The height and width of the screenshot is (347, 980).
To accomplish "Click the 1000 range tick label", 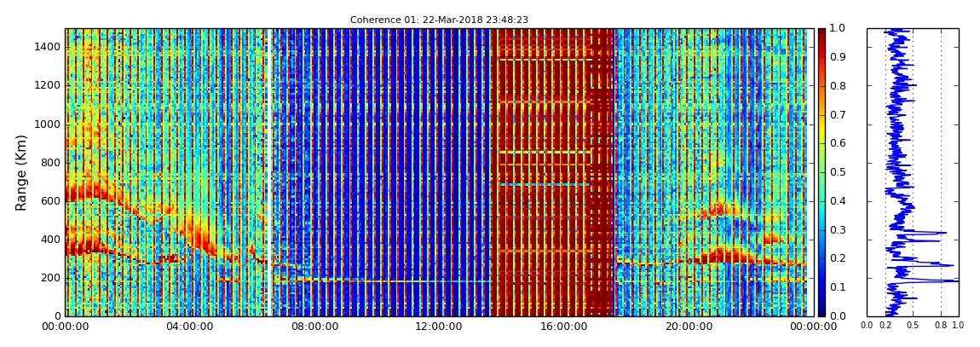I will click(x=49, y=124).
